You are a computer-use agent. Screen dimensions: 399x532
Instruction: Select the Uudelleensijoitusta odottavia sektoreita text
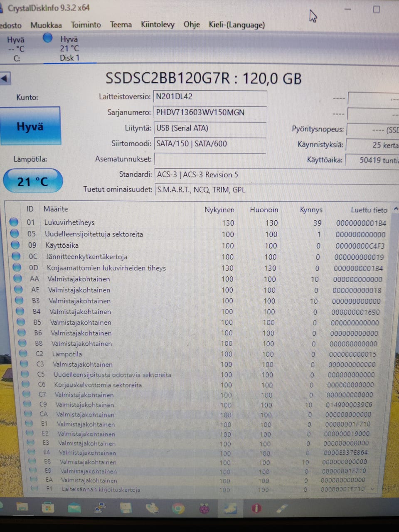coord(112,374)
